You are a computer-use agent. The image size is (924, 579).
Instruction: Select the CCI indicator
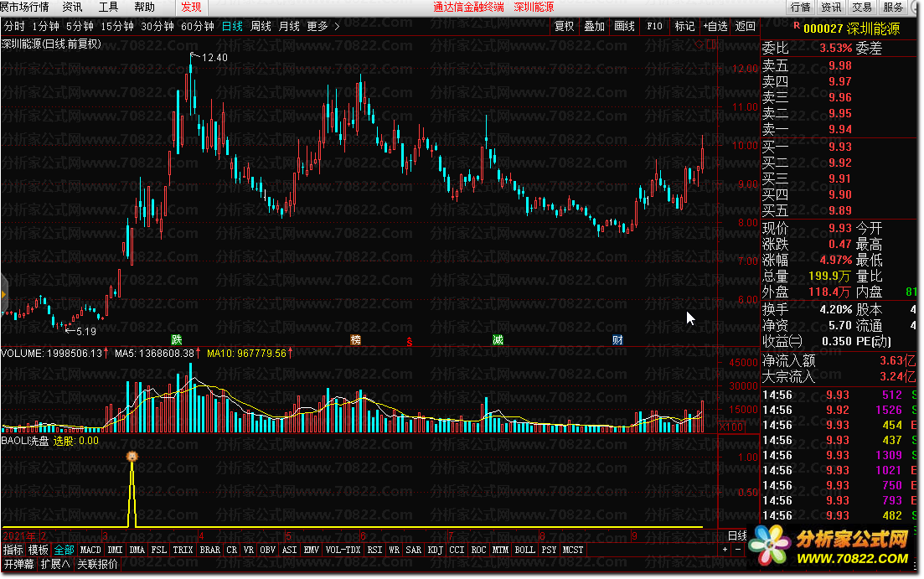(457, 550)
